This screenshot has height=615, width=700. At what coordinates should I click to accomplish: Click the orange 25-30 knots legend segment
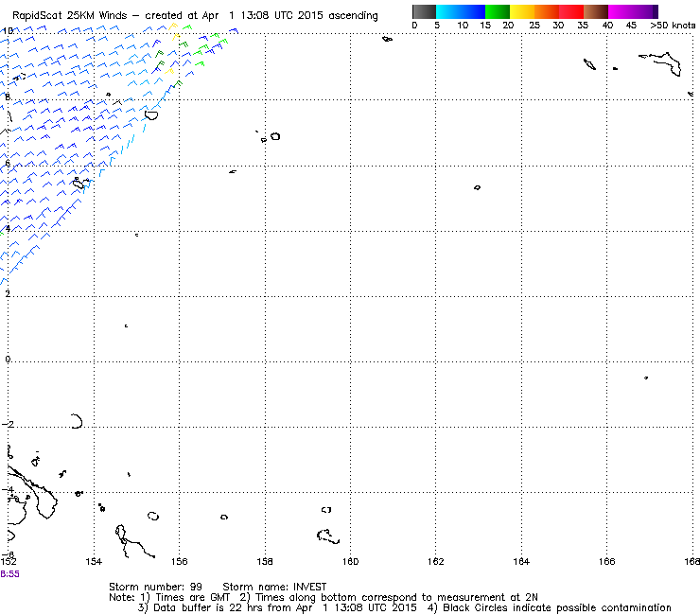point(547,11)
